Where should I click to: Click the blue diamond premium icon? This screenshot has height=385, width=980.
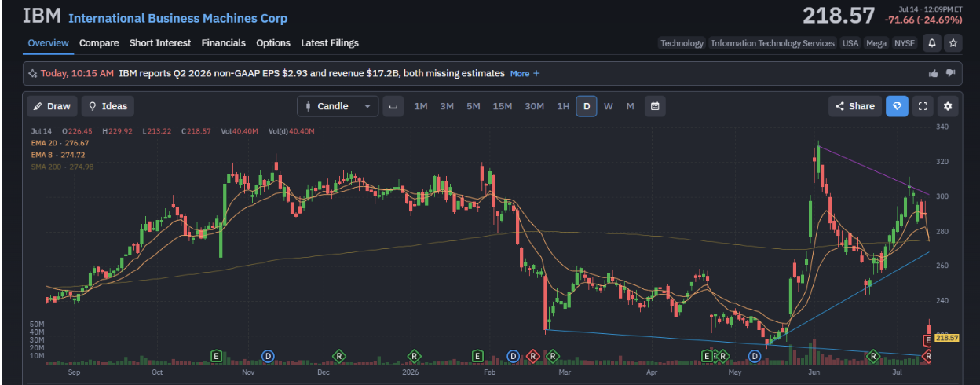tap(898, 106)
